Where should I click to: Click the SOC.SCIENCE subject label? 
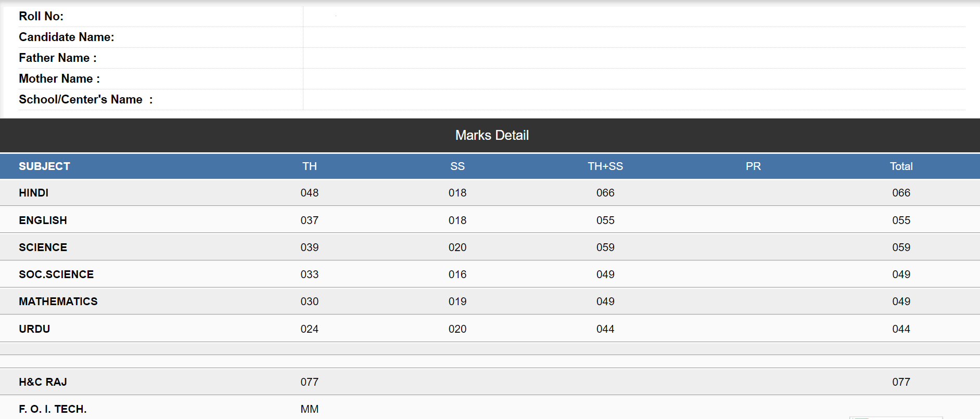(56, 274)
